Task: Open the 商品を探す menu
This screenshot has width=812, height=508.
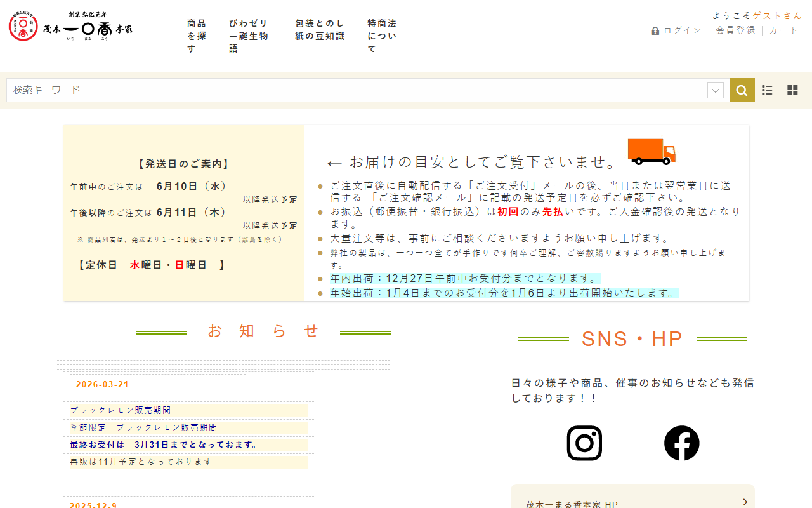Action: click(x=197, y=36)
